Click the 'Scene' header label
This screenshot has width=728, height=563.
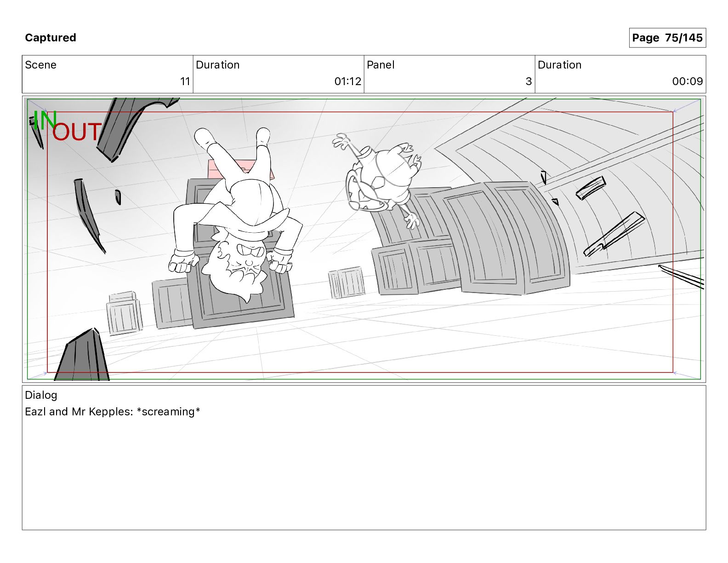tap(41, 65)
